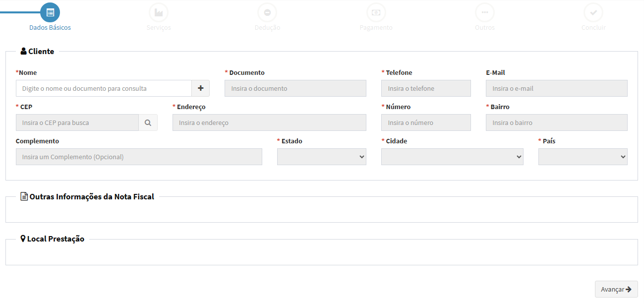644x304 pixels.
Task: Click the Outros step ellipsis icon
Action: (x=484, y=12)
